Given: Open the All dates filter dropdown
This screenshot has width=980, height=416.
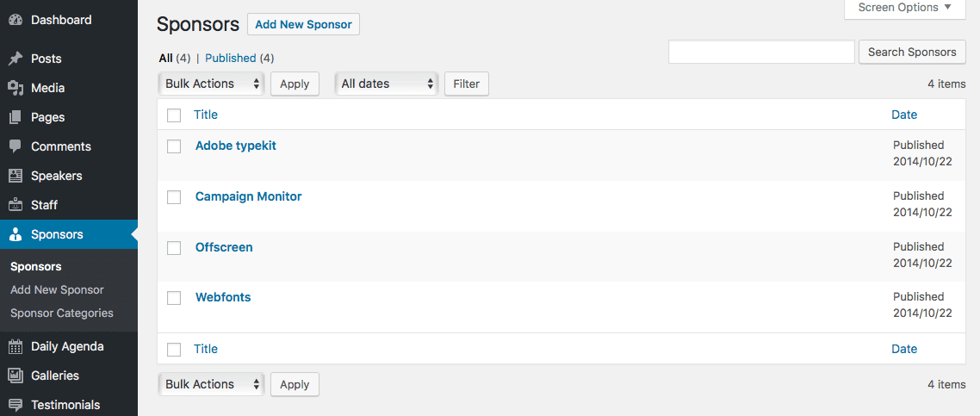Looking at the screenshot, I should coord(387,84).
